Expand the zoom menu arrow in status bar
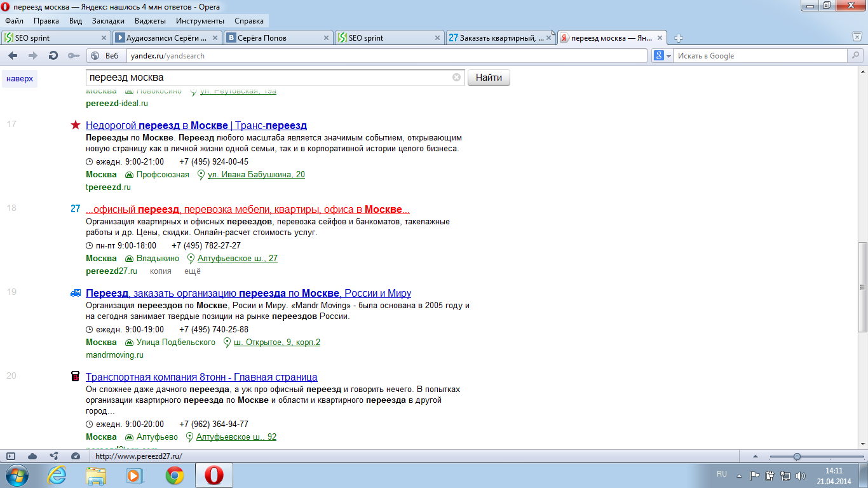Screen dimensions: 868x488 coord(755,456)
